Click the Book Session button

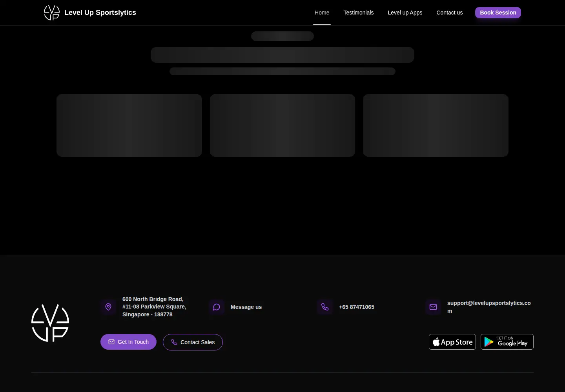[x=498, y=13]
